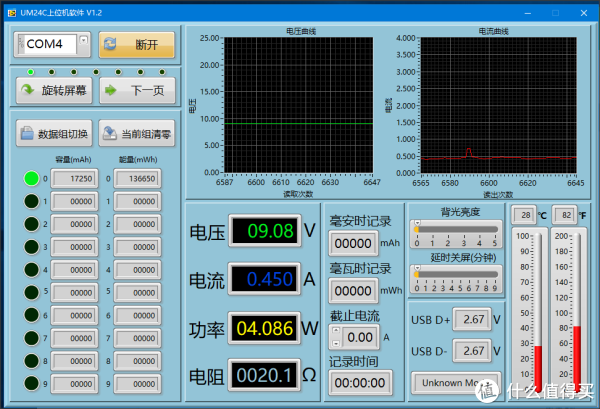Click the green right arrow icon
The width and height of the screenshot is (600, 409).
[x=111, y=90]
